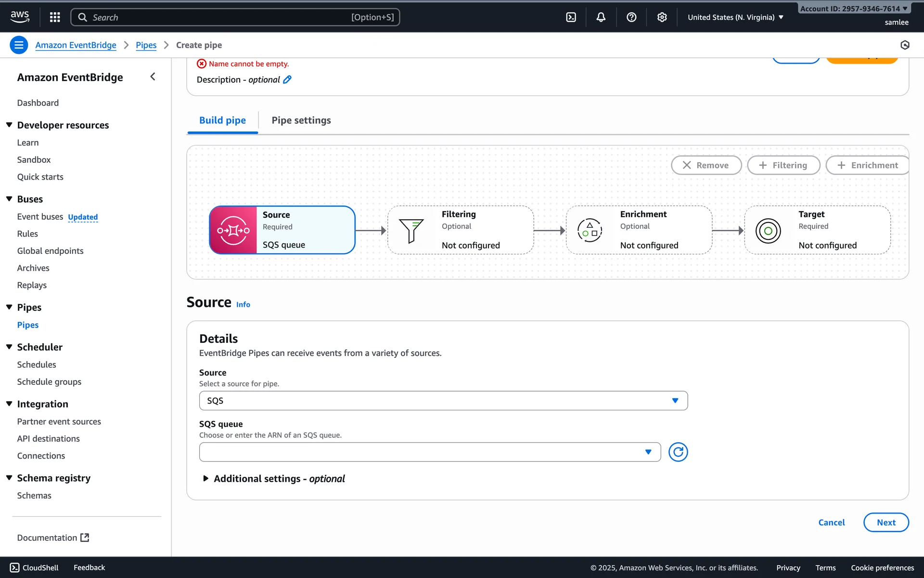Image resolution: width=924 pixels, height=578 pixels.
Task: Open the Source SQS dropdown
Action: point(443,401)
